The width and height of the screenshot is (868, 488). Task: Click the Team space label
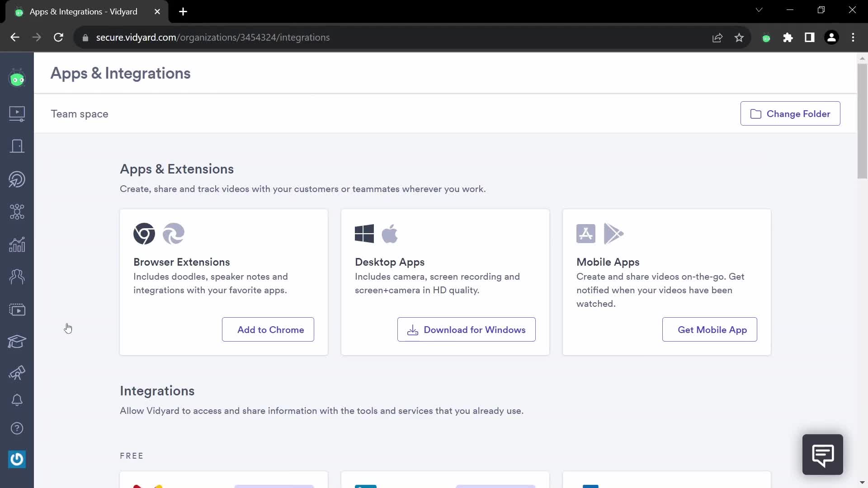click(80, 114)
